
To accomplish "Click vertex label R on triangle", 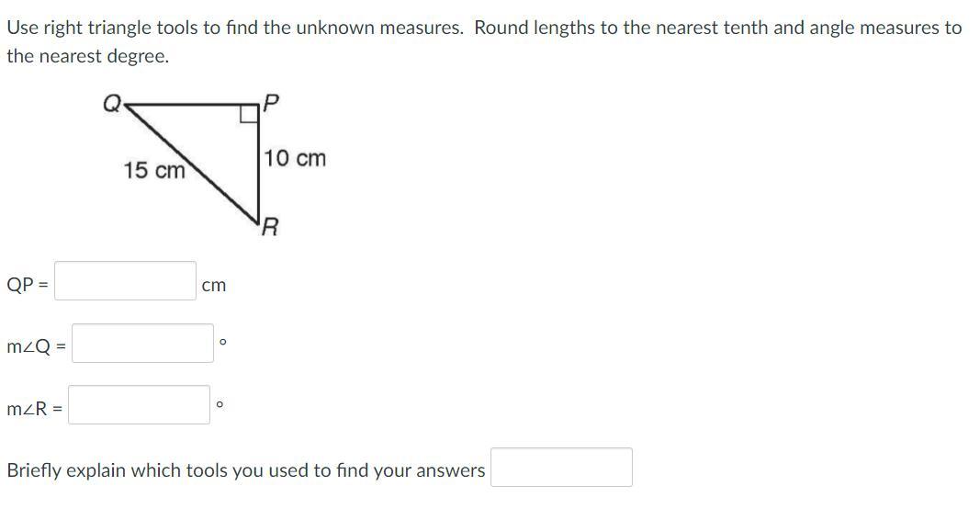I will [x=270, y=226].
